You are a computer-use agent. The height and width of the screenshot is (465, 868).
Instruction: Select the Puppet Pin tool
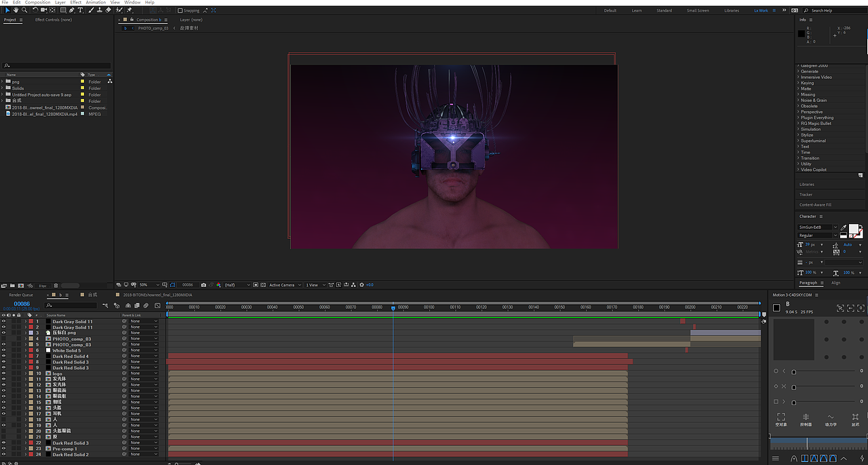tap(129, 10)
